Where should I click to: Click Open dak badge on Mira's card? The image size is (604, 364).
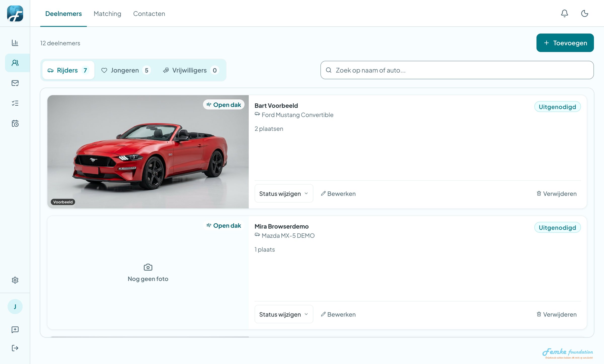click(x=224, y=225)
